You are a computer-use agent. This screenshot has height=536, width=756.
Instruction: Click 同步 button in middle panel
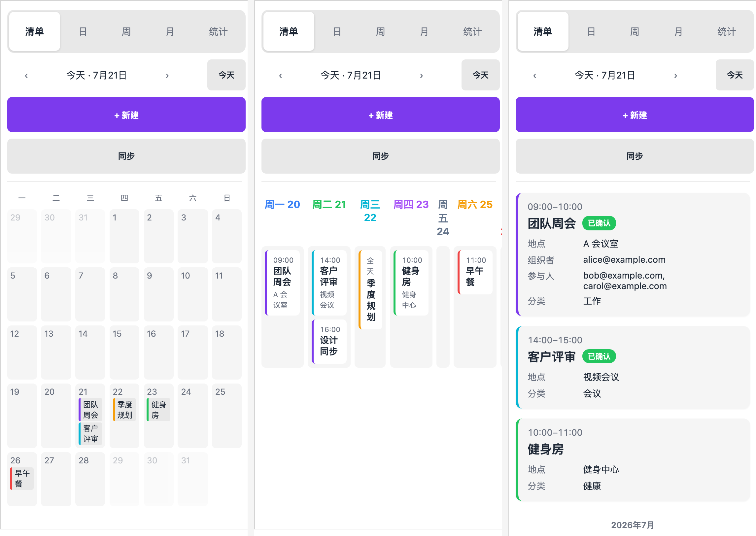(381, 156)
